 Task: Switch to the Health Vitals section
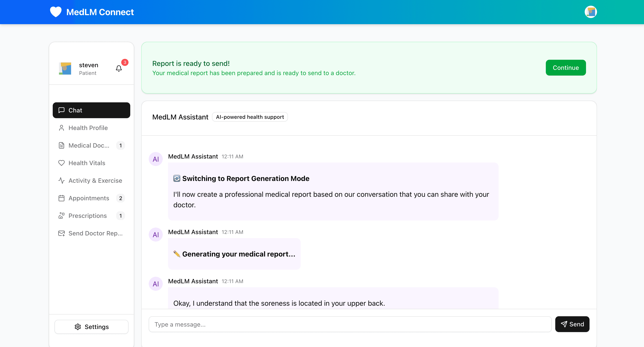click(87, 163)
